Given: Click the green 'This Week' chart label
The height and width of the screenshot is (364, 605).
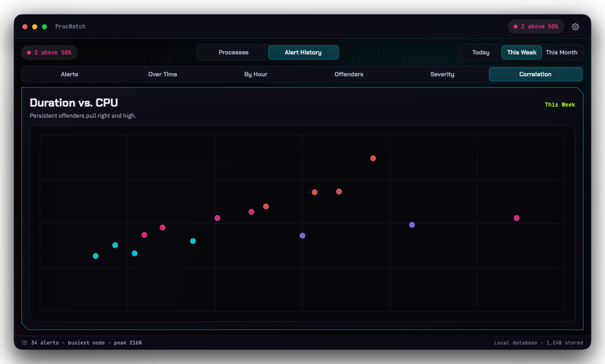Looking at the screenshot, I should [x=560, y=105].
